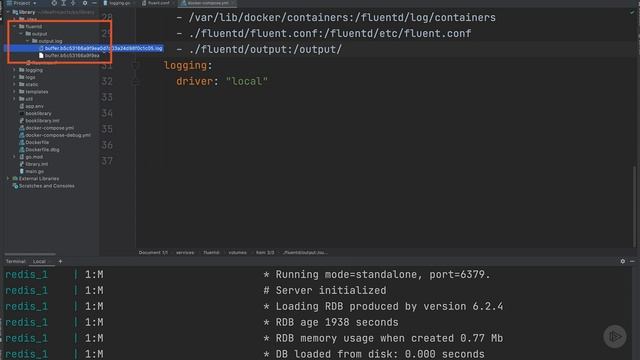Click the docker-compose.yml file icon in tree
This screenshot has height=360, width=640.
22,128
